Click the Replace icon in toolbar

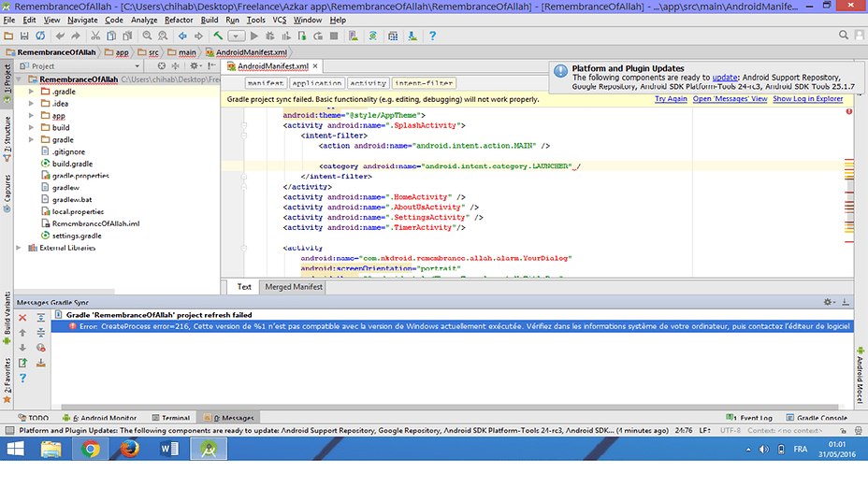click(163, 36)
